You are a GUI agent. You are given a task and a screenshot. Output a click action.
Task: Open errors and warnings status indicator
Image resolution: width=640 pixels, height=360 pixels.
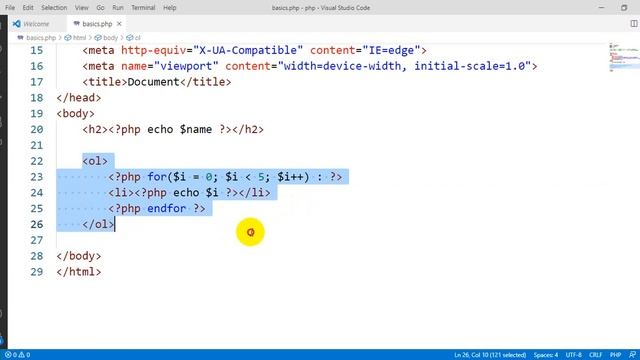(x=18, y=355)
